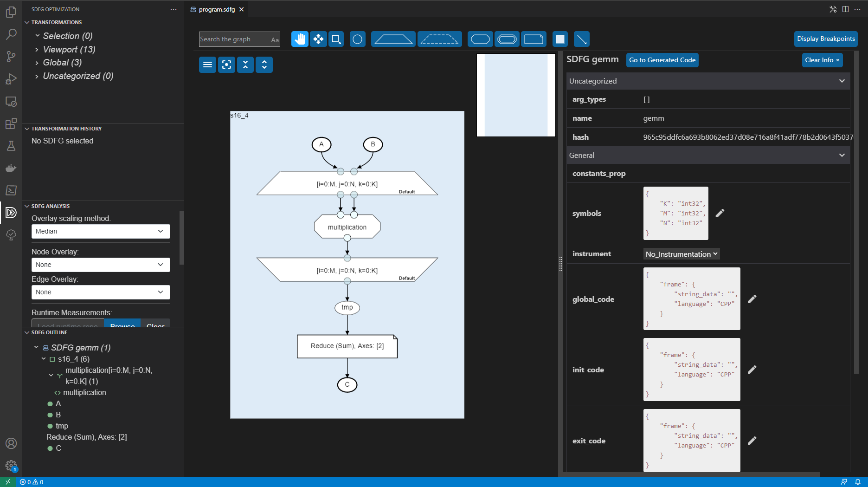Image resolution: width=868 pixels, height=487 pixels.
Task: Select the multiplication tasklet node in graph
Action: coord(347,227)
